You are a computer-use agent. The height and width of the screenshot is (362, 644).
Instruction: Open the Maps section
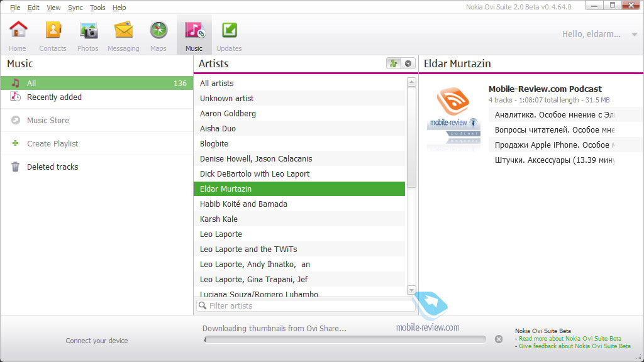click(x=158, y=35)
